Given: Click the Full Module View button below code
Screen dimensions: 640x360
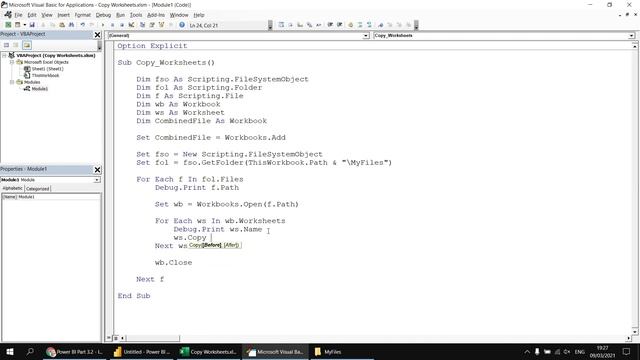Looking at the screenshot, I should pyautogui.click(x=116, y=338).
